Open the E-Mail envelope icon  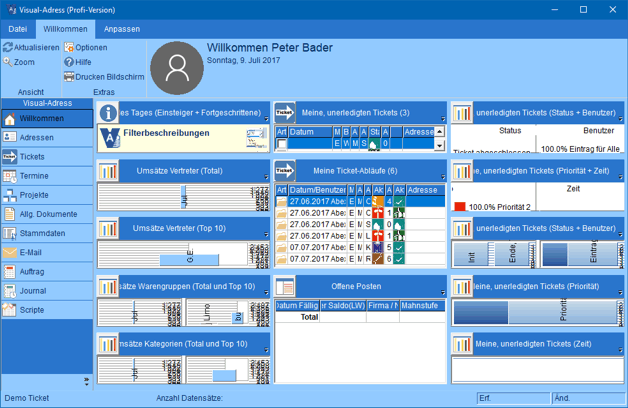pos(9,252)
